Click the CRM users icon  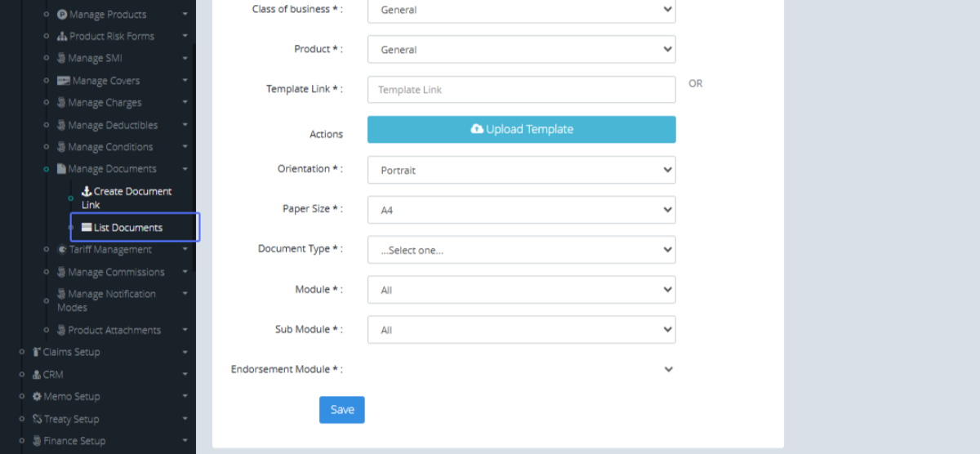click(x=37, y=375)
